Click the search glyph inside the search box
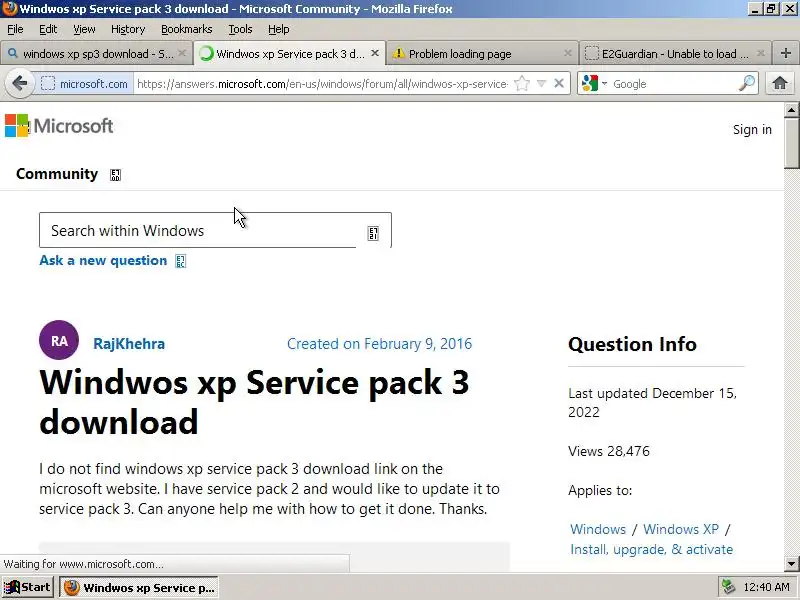The image size is (800, 600). (x=373, y=234)
